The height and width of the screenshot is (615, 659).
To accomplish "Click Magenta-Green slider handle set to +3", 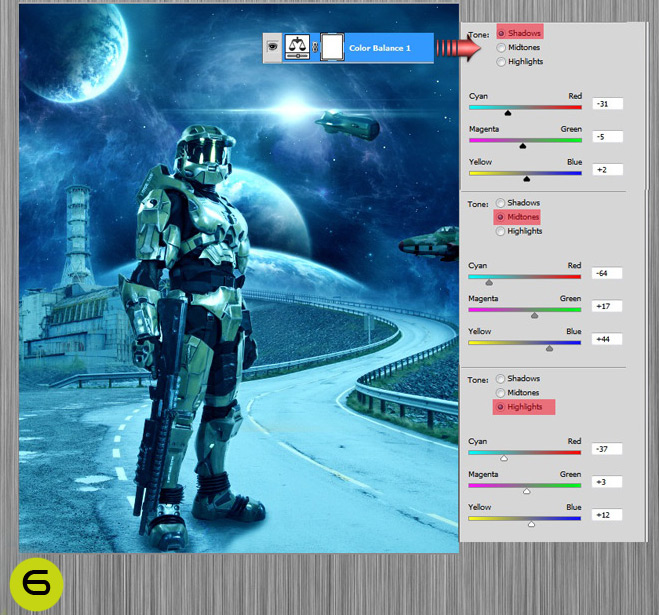I will click(527, 491).
